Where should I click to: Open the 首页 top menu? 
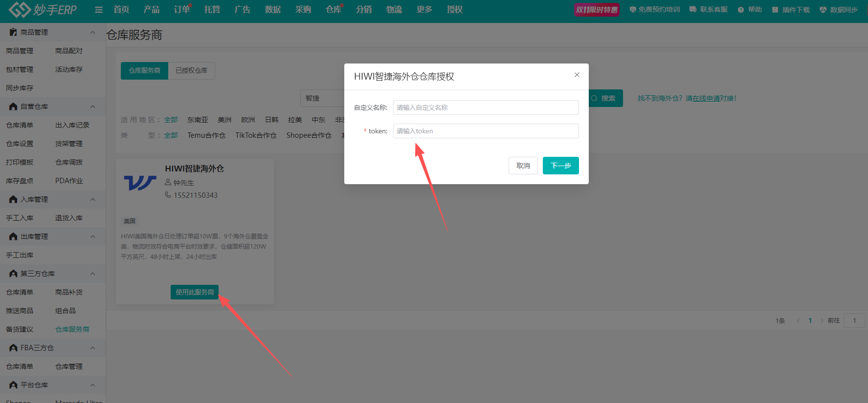(121, 10)
